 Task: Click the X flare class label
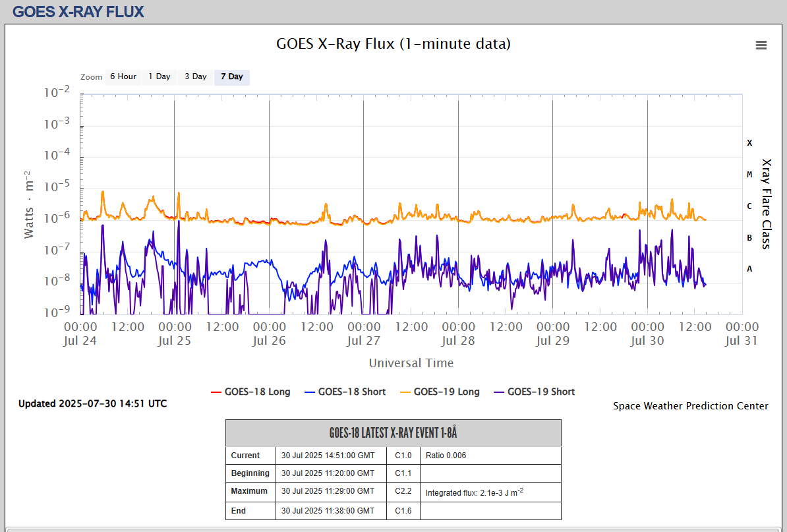click(x=749, y=143)
